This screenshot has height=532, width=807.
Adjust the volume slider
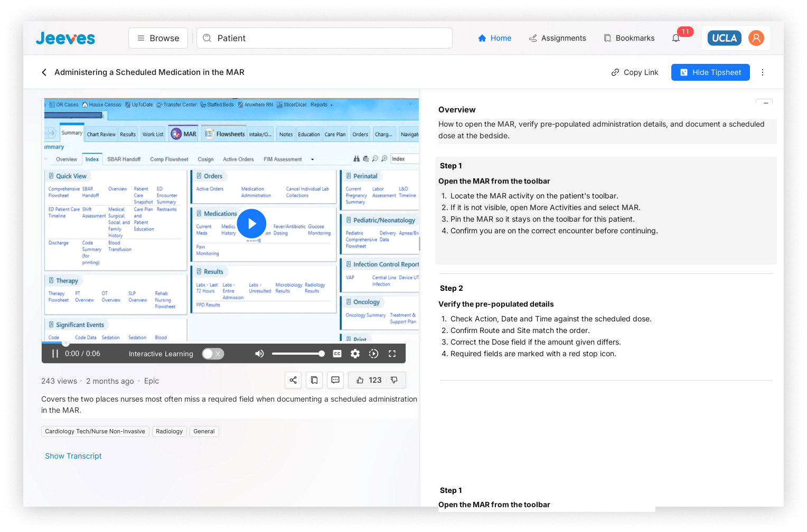click(x=298, y=354)
